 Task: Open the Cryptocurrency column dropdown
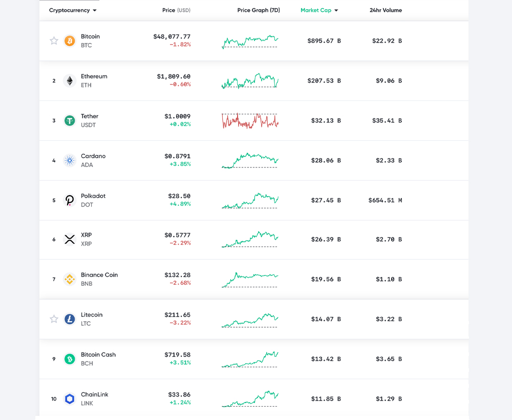point(73,10)
